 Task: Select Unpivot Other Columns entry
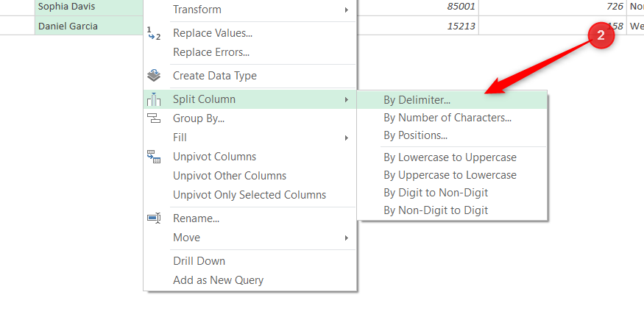pyautogui.click(x=250, y=176)
